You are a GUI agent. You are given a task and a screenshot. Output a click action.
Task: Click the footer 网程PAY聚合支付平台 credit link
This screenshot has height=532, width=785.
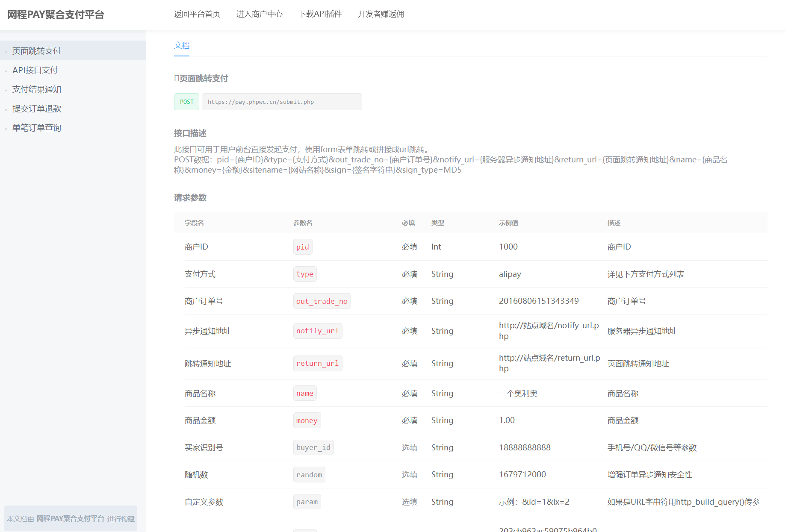tap(71, 518)
